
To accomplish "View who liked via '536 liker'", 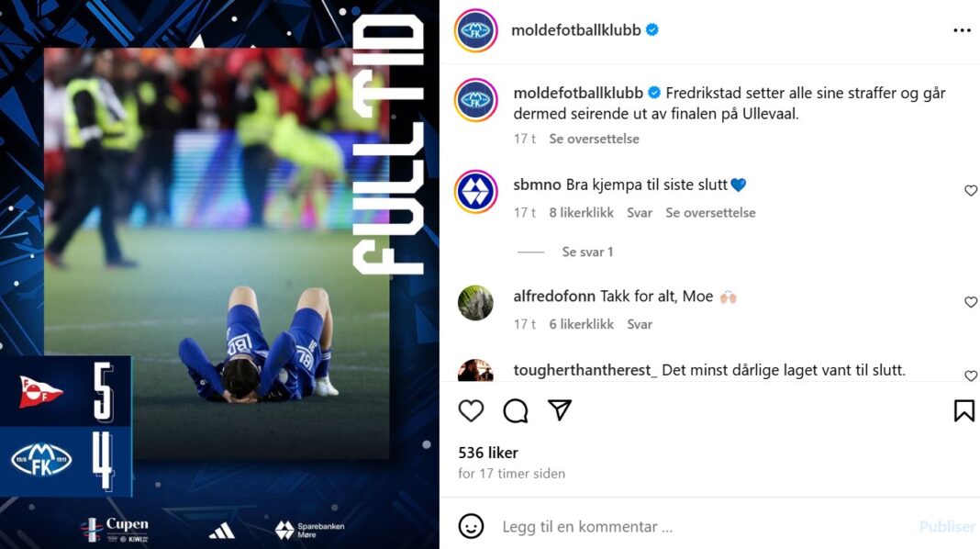I will click(488, 452).
